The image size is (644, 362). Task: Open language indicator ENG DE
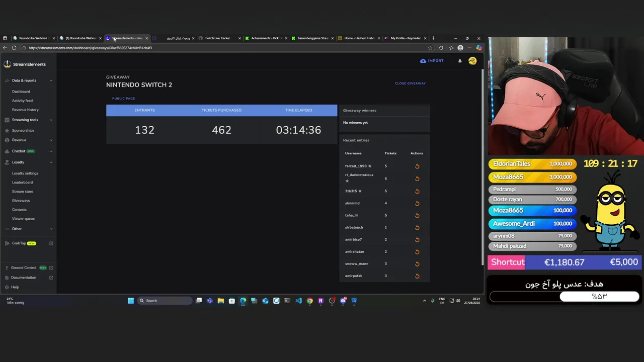click(442, 301)
